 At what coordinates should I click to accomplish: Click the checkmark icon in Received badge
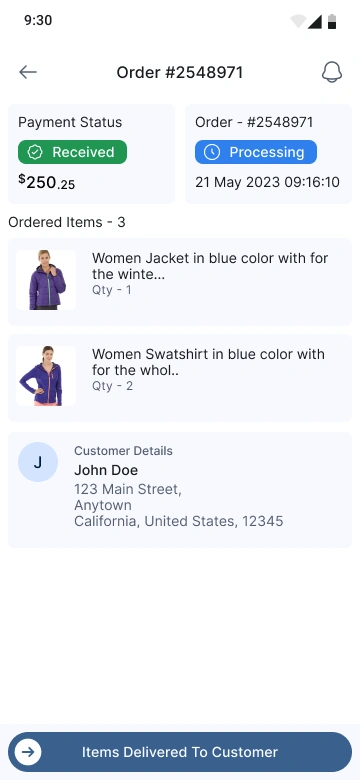[35, 152]
